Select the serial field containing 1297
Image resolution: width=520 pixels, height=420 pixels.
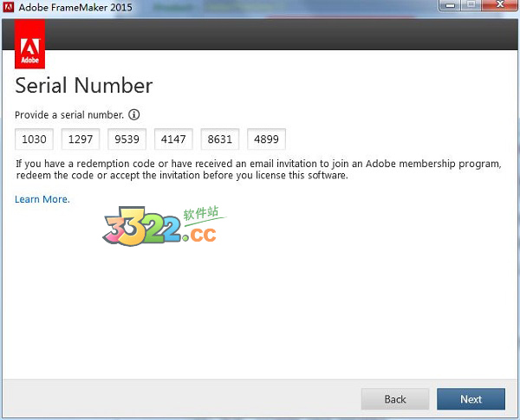[x=81, y=139]
